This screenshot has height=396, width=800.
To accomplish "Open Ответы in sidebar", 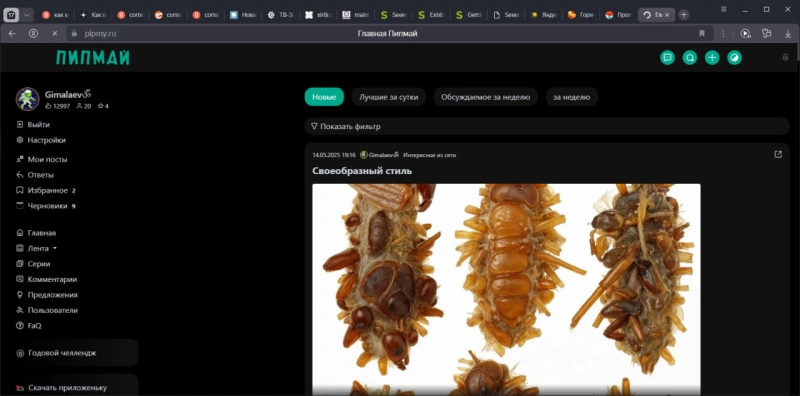I will [x=35, y=175].
